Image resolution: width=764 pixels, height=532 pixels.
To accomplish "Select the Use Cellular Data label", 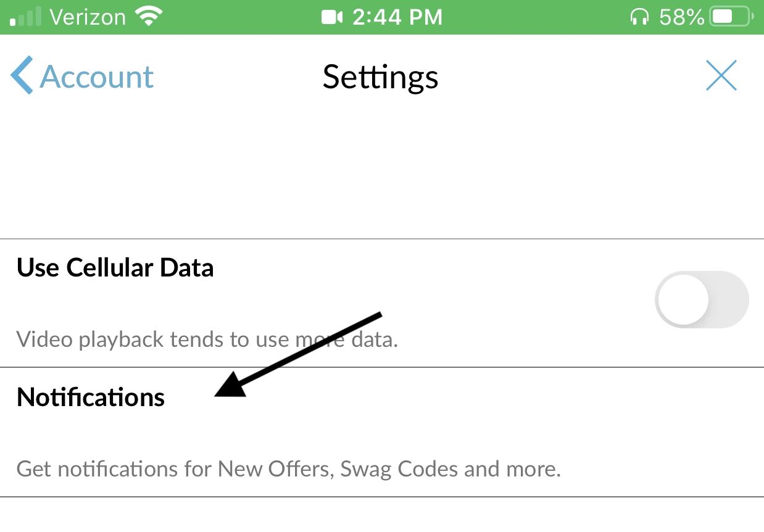I will 115,268.
